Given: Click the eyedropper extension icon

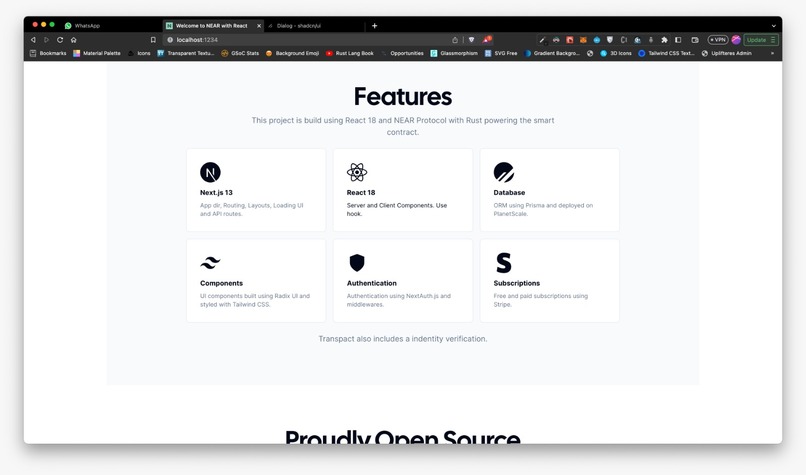Looking at the screenshot, I should pyautogui.click(x=542, y=40).
